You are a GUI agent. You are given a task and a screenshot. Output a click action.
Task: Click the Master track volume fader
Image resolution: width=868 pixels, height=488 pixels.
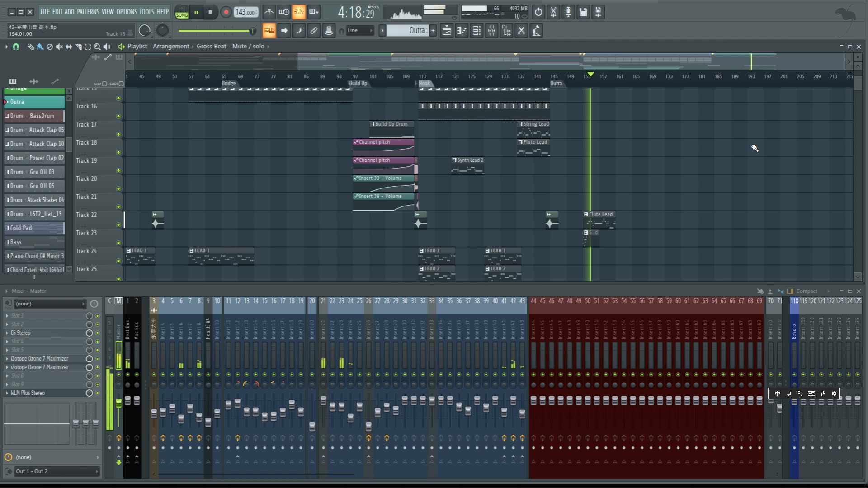[x=118, y=403]
